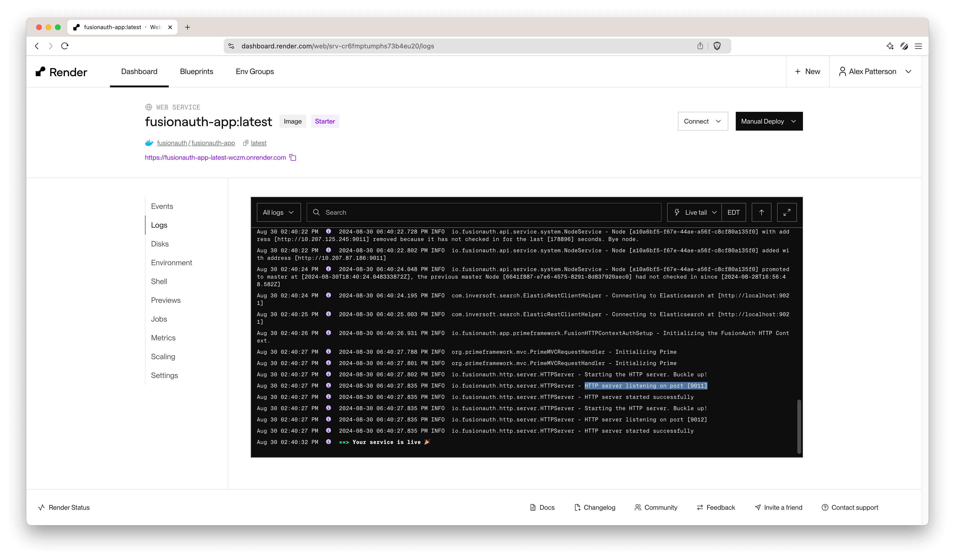Open the Live tail dropdown
The image size is (955, 560).
click(695, 212)
